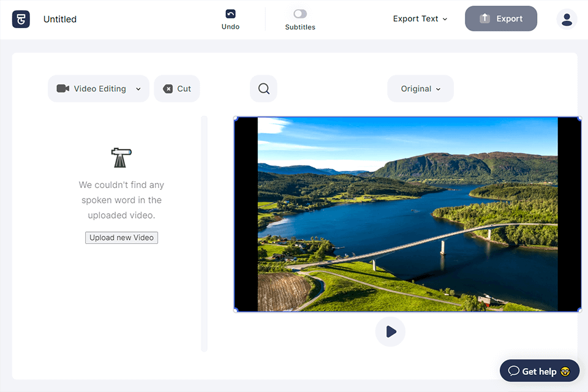Image resolution: width=588 pixels, height=392 pixels.
Task: Click Upload new Video button
Action: point(121,238)
